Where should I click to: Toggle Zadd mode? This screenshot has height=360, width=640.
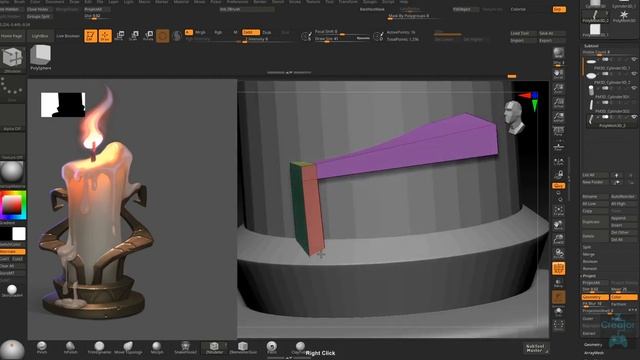[251, 32]
